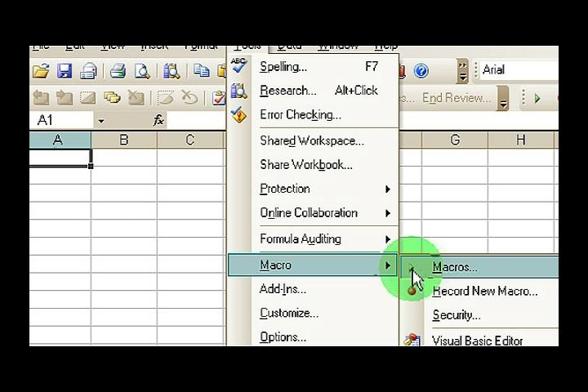
Task: Choose Spelling... from the Tools menu
Action: click(313, 67)
